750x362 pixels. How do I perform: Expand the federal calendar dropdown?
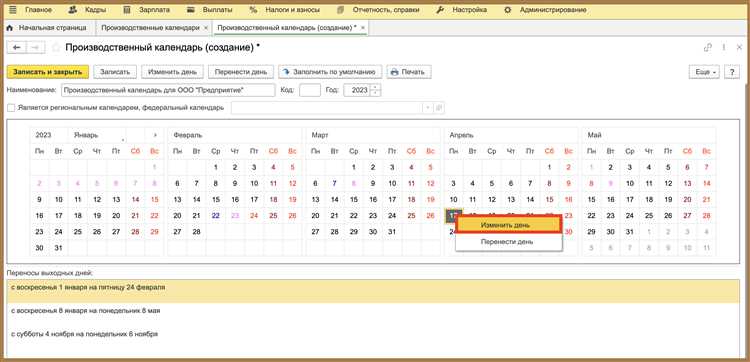(x=428, y=108)
